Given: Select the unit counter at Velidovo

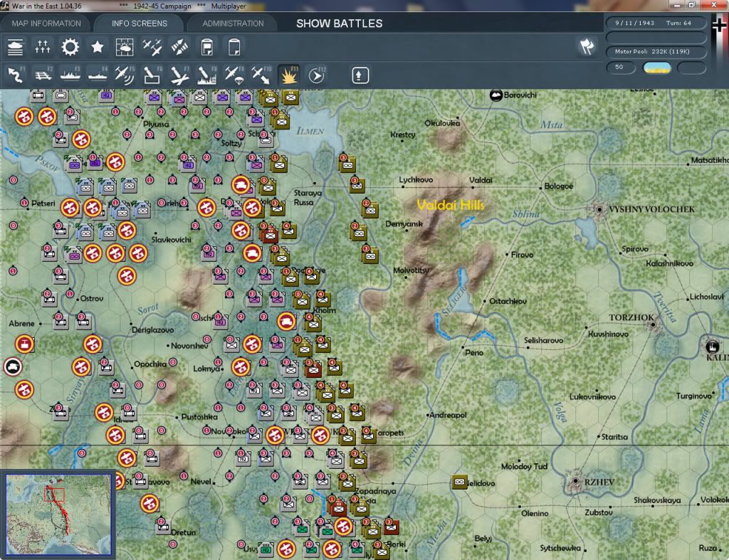Looking at the screenshot, I should [x=459, y=482].
